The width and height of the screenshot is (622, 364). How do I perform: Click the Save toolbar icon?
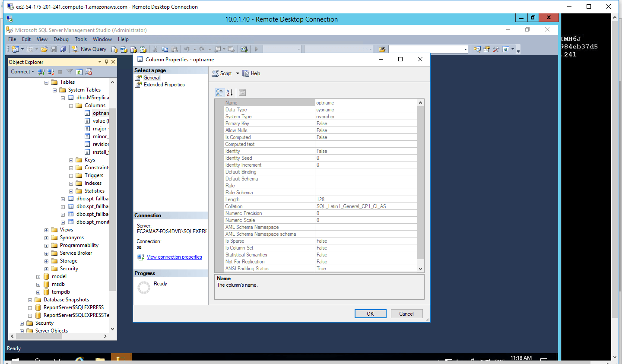coord(54,49)
